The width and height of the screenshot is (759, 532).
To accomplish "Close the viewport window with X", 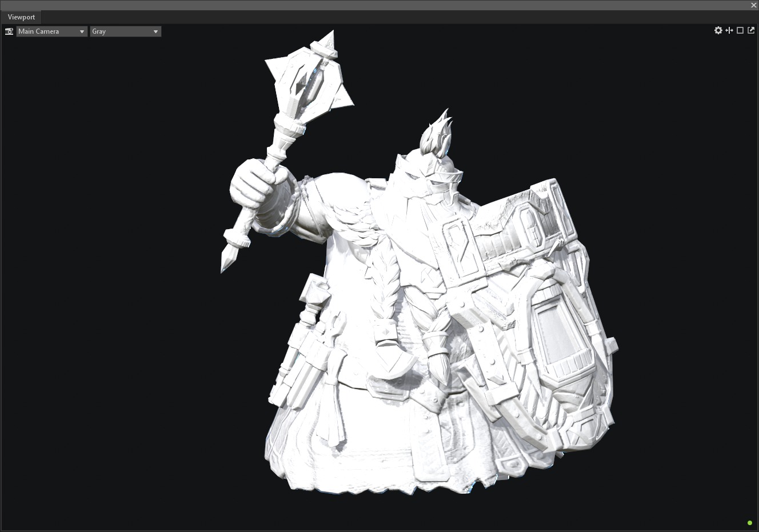I will 754,5.
